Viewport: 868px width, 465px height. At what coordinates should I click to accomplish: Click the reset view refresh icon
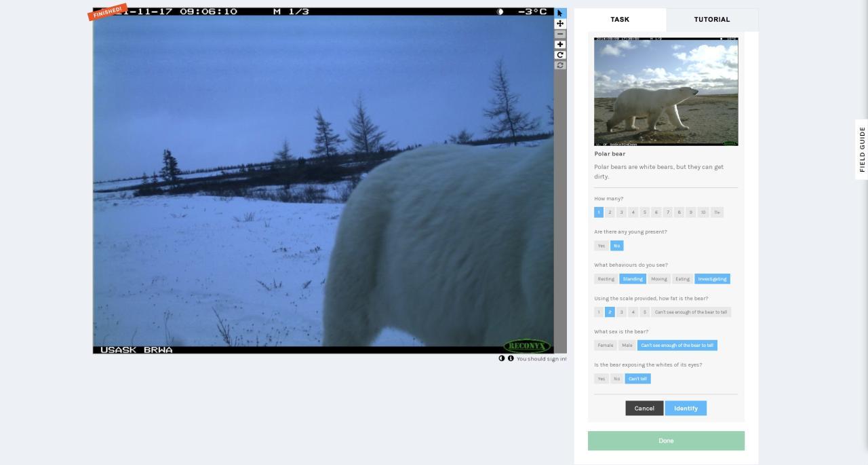(x=560, y=65)
